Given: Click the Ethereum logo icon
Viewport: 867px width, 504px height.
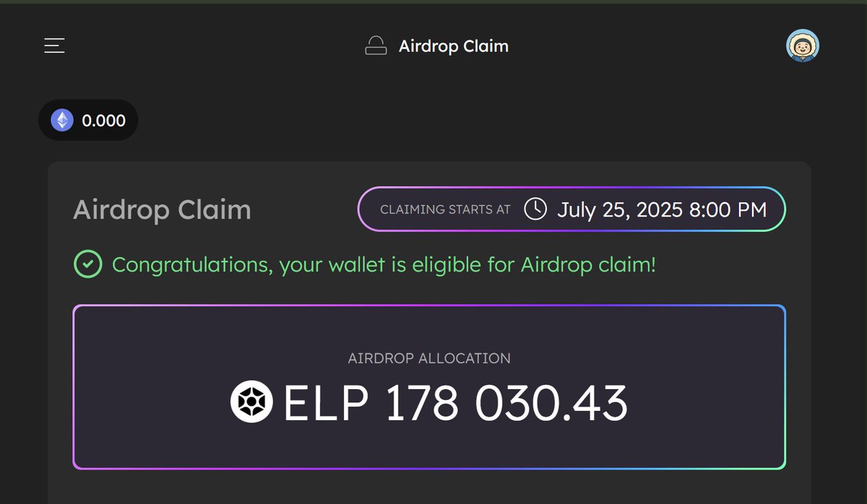Looking at the screenshot, I should click(x=62, y=121).
